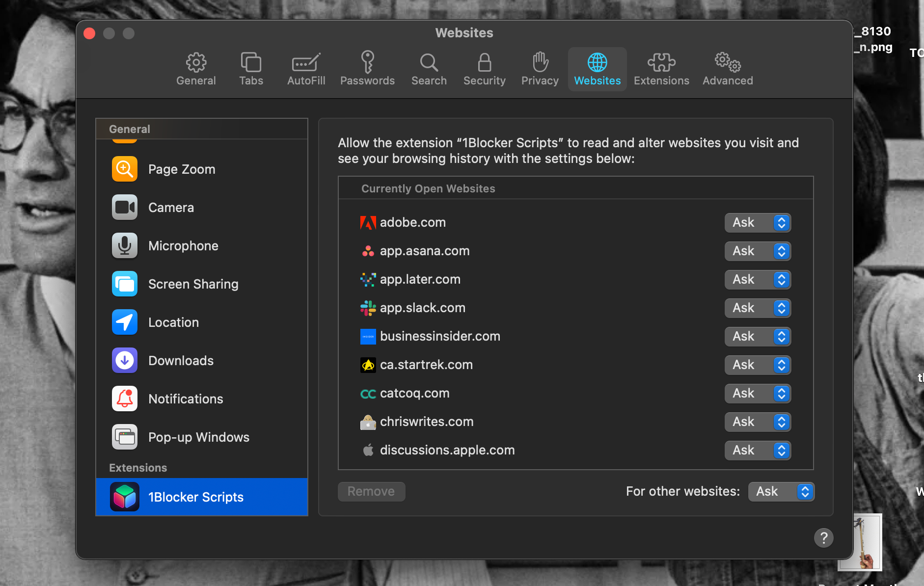This screenshot has width=924, height=586.
Task: Change the permission for chriswrites.com
Action: tap(758, 422)
